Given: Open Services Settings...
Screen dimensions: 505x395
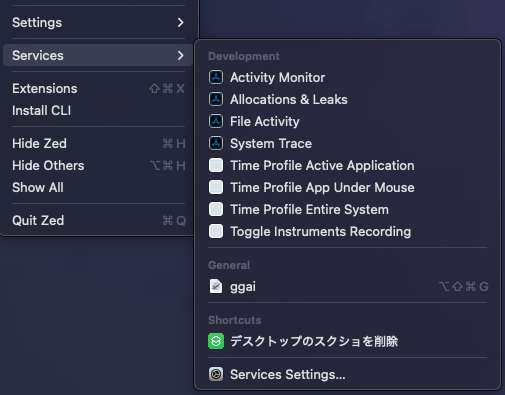Looking at the screenshot, I should tap(348, 374).
